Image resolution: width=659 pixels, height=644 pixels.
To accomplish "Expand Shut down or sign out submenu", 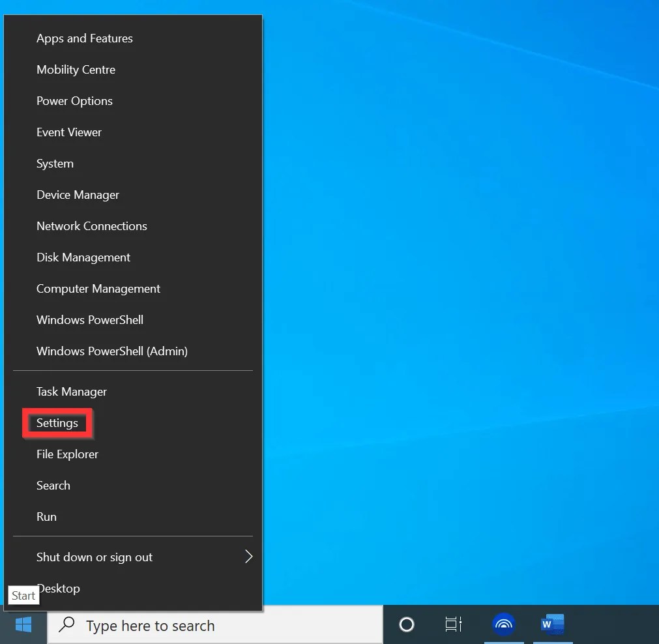I will (133, 557).
